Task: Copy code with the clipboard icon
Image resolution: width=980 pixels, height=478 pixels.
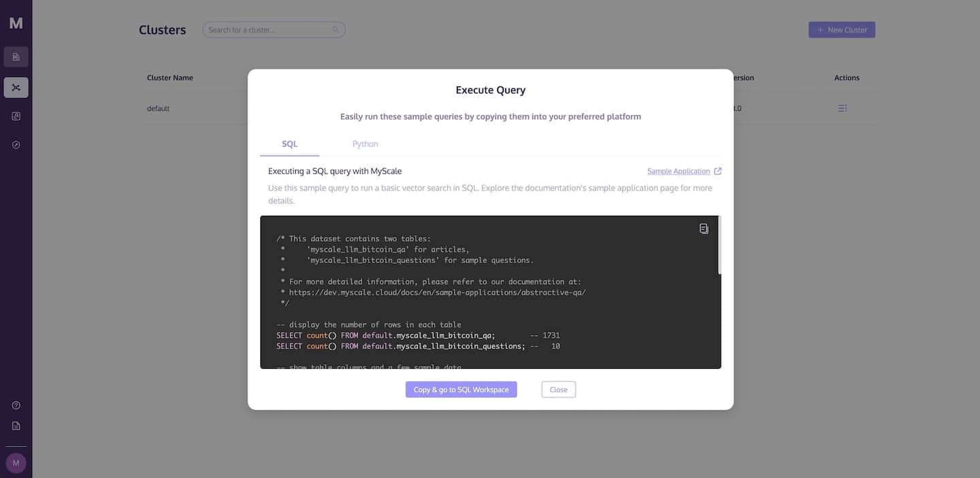Action: click(x=704, y=229)
